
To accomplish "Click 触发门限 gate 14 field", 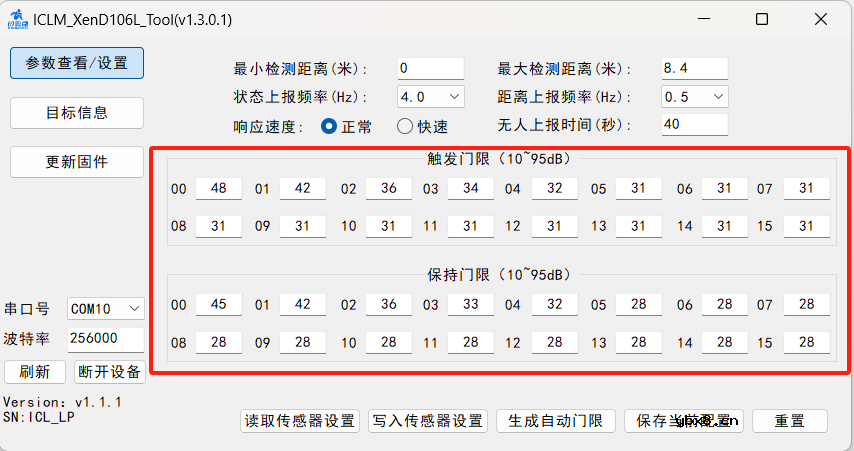I will 725,227.
